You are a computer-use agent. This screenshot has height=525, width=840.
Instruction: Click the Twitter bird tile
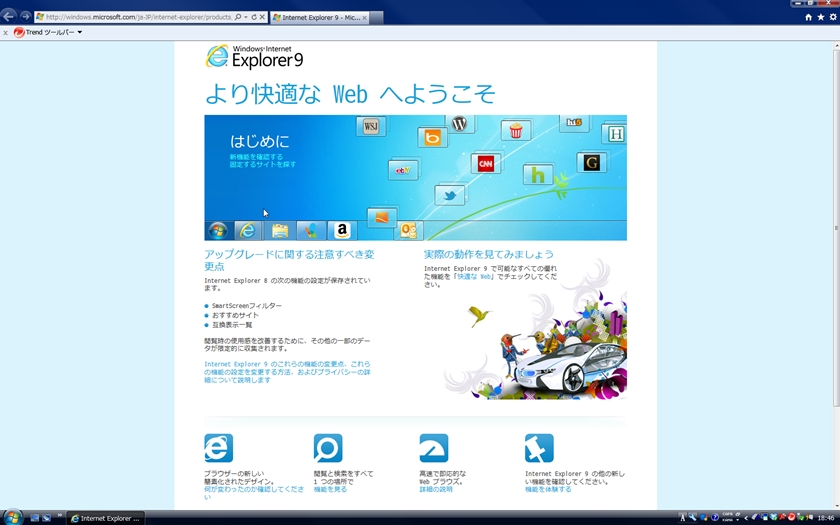[450, 196]
